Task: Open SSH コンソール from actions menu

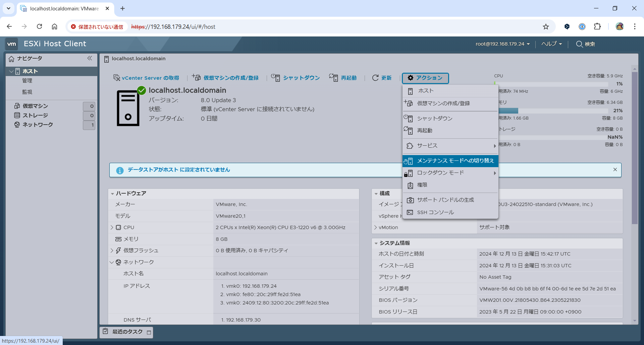Action: tap(450, 212)
